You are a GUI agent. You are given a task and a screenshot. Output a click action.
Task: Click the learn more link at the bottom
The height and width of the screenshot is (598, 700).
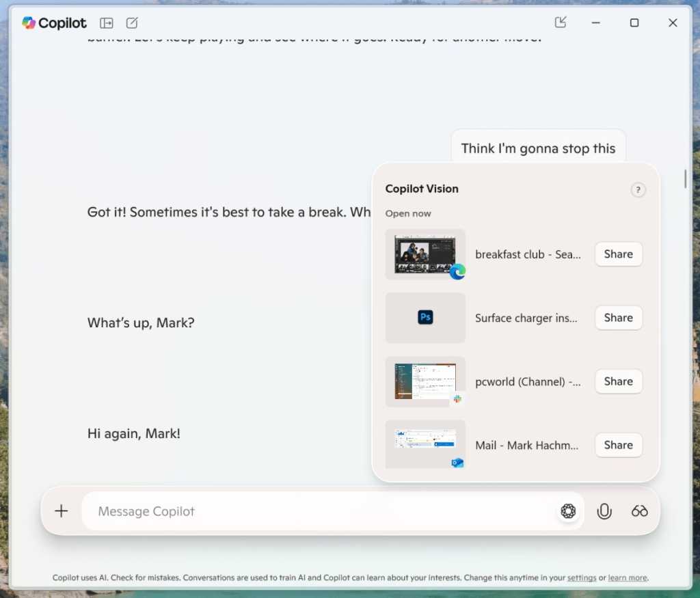pos(627,577)
